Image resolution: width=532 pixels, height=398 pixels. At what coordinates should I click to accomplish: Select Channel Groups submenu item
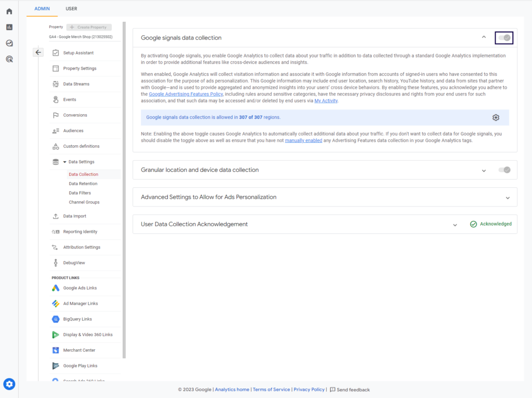click(84, 202)
